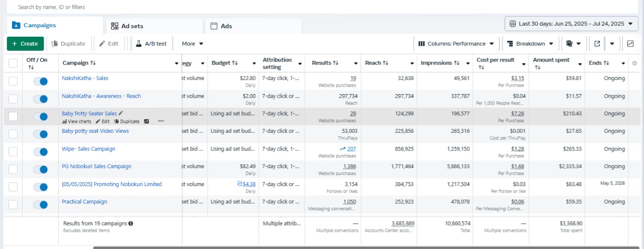Click the 3,685,889 total reach value
The image size is (644, 249).
pos(403,223)
